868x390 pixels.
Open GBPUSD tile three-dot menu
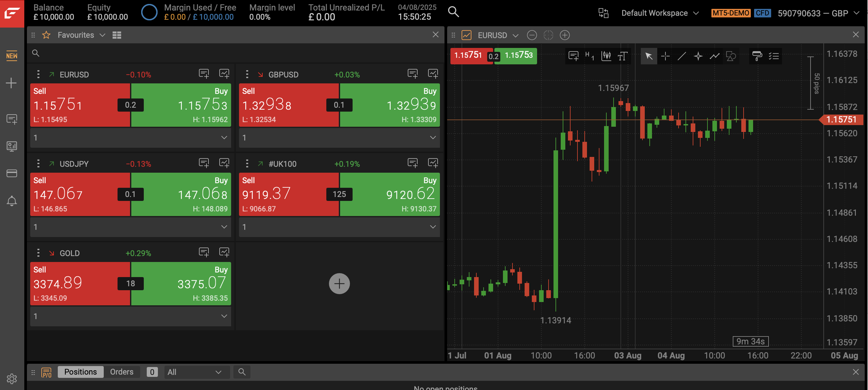pyautogui.click(x=247, y=74)
